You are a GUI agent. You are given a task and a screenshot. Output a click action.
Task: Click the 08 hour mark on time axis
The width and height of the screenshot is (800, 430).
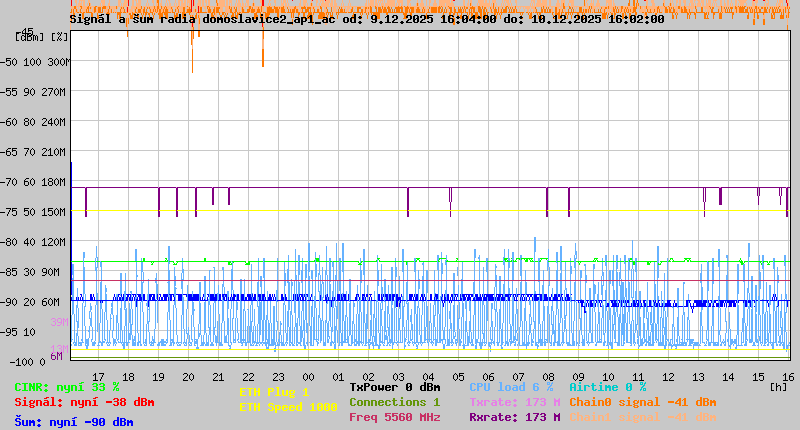(x=548, y=376)
